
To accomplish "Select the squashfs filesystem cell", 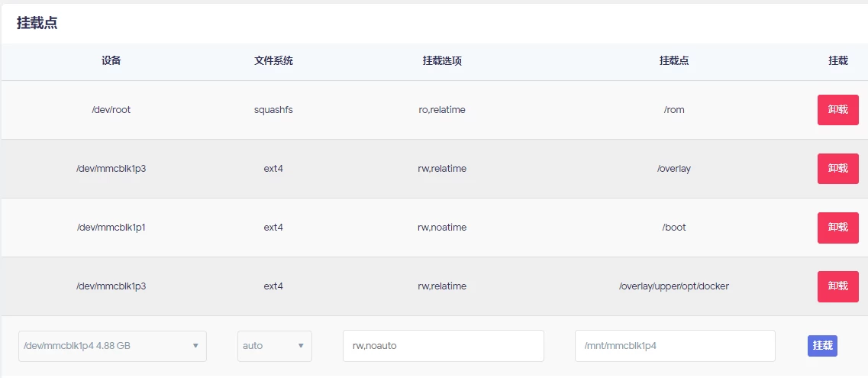I will click(x=273, y=109).
